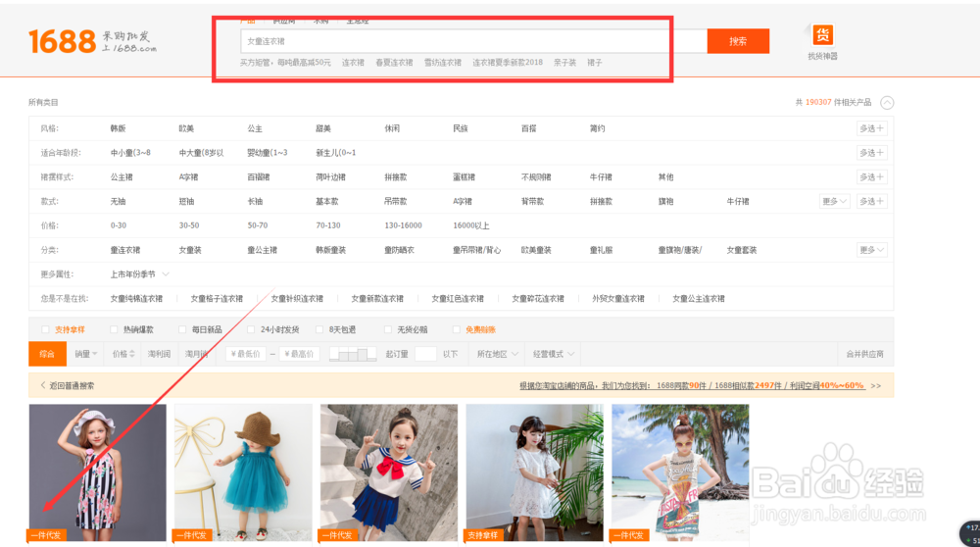Click the 裙子 search suggestion
980x547 pixels.
pyautogui.click(x=595, y=63)
